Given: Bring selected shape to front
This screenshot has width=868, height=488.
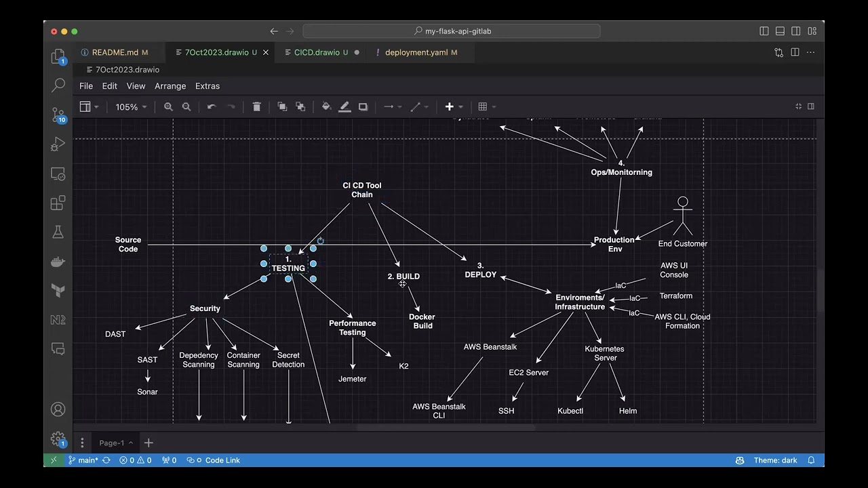Looking at the screenshot, I should tap(282, 107).
